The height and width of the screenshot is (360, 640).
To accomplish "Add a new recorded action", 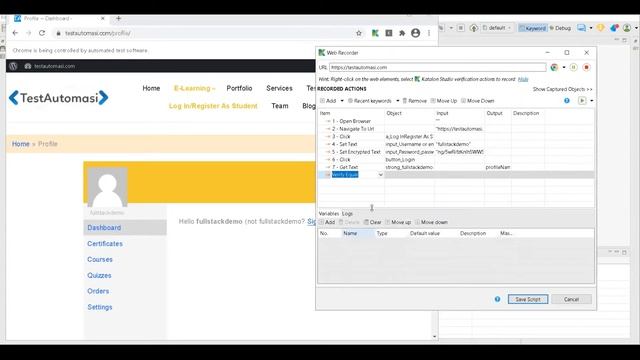I will (x=329, y=101).
